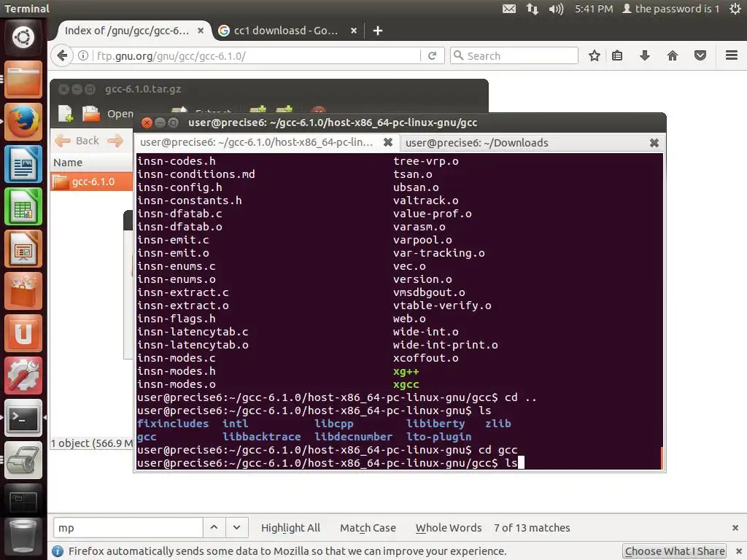Open the Trash in the dock
The height and width of the screenshot is (560, 747).
pyautogui.click(x=23, y=536)
